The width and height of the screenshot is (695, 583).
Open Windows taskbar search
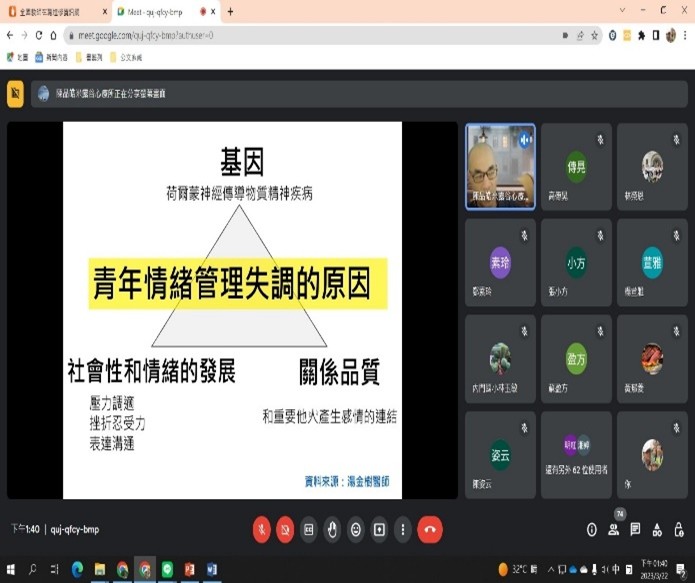pos(32,569)
